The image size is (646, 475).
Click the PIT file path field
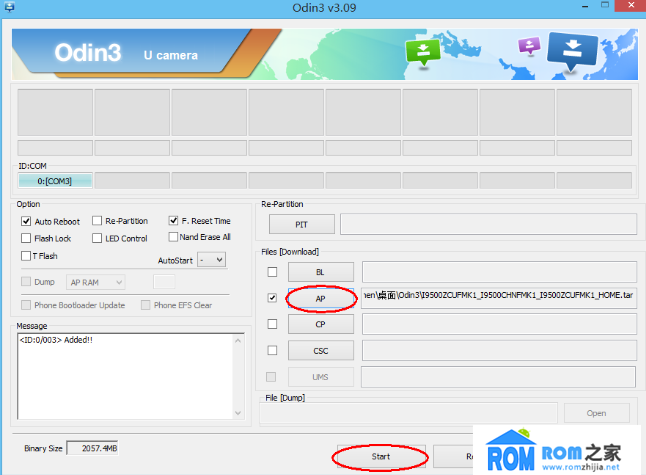click(489, 224)
